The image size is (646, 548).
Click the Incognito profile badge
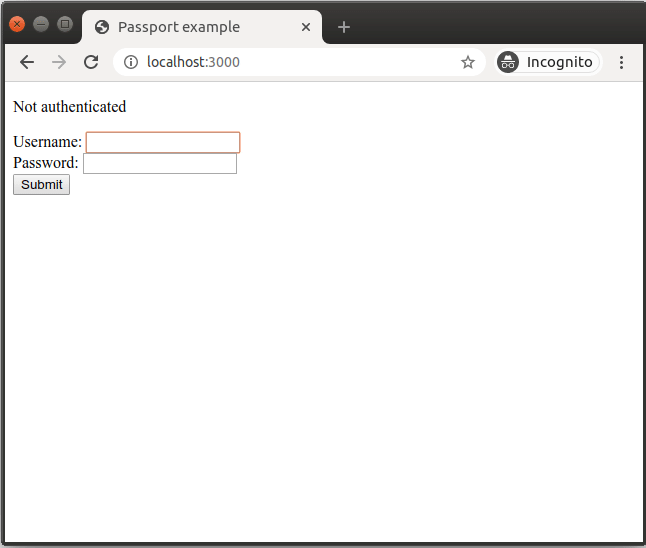[x=549, y=62]
